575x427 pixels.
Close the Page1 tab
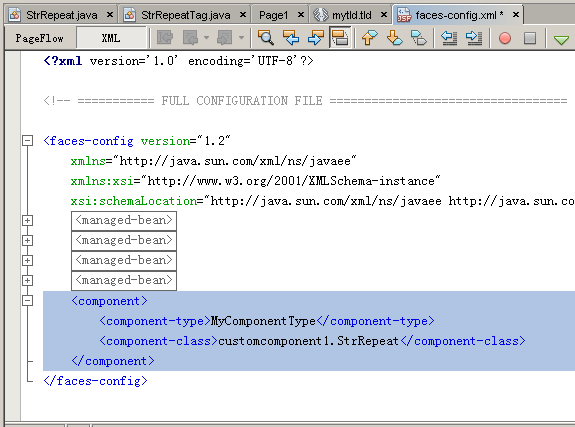[x=301, y=15]
